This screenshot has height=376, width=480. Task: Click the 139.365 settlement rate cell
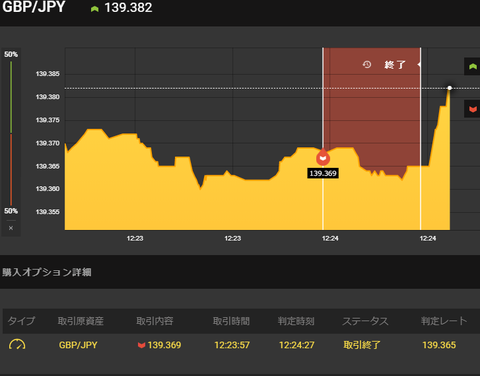[439, 345]
